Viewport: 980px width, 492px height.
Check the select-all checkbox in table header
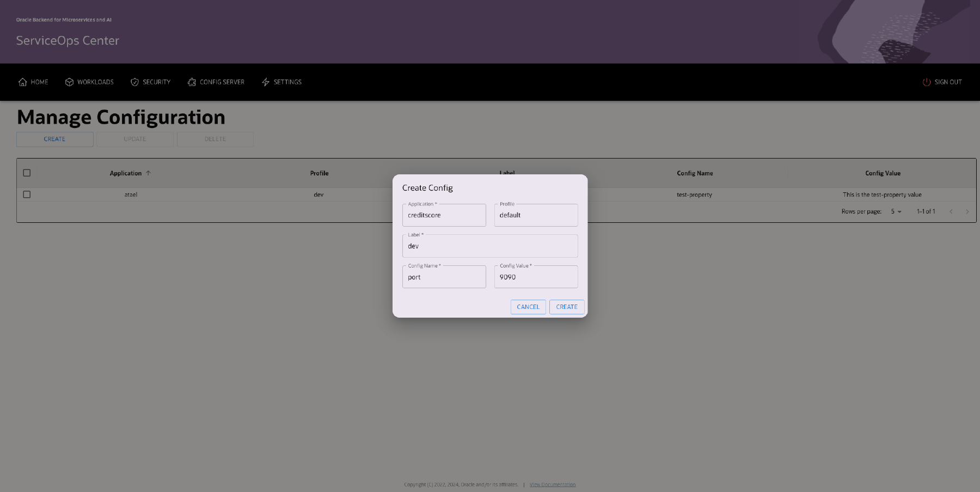point(26,173)
